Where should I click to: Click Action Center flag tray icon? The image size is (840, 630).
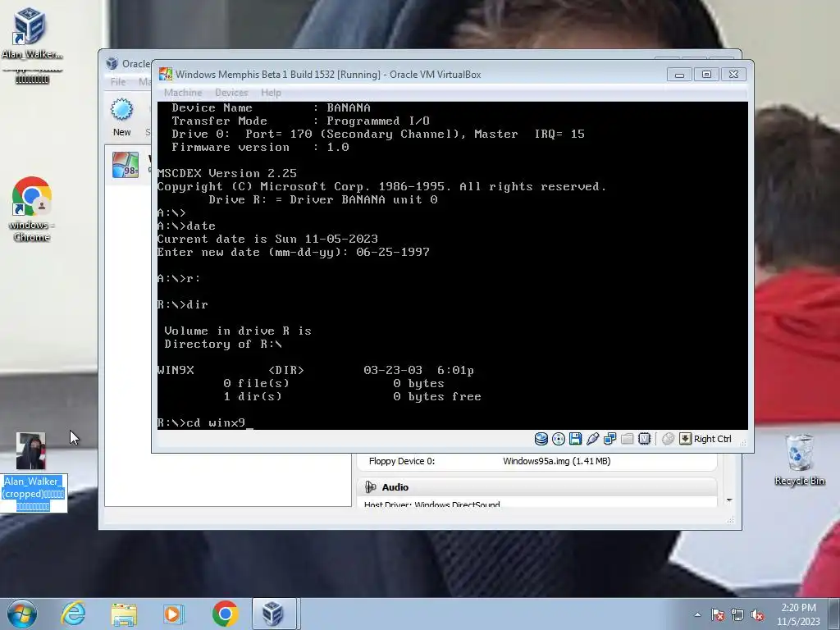718,614
